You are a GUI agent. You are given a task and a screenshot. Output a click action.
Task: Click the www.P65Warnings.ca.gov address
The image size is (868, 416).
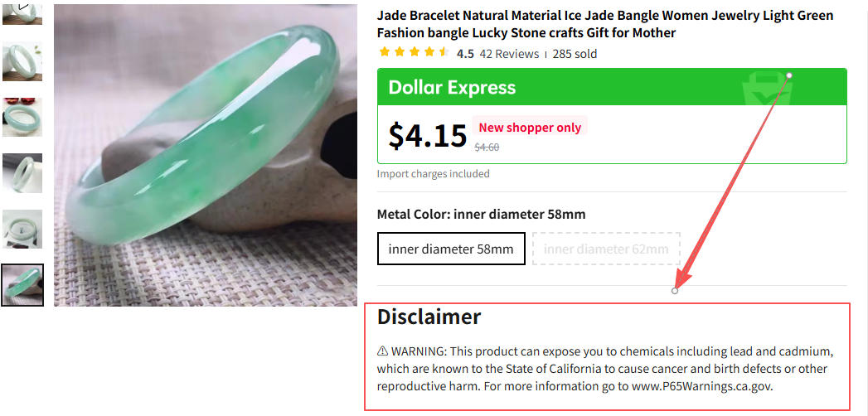[x=701, y=386]
